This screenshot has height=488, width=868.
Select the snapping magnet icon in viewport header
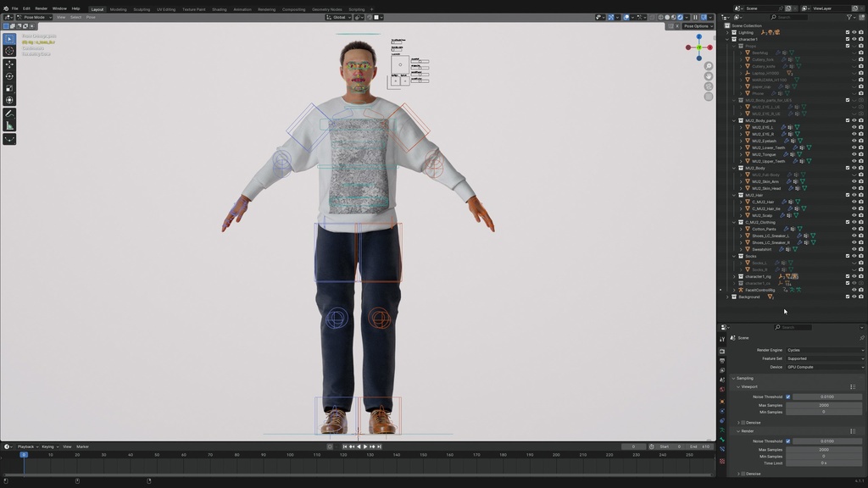click(611, 16)
